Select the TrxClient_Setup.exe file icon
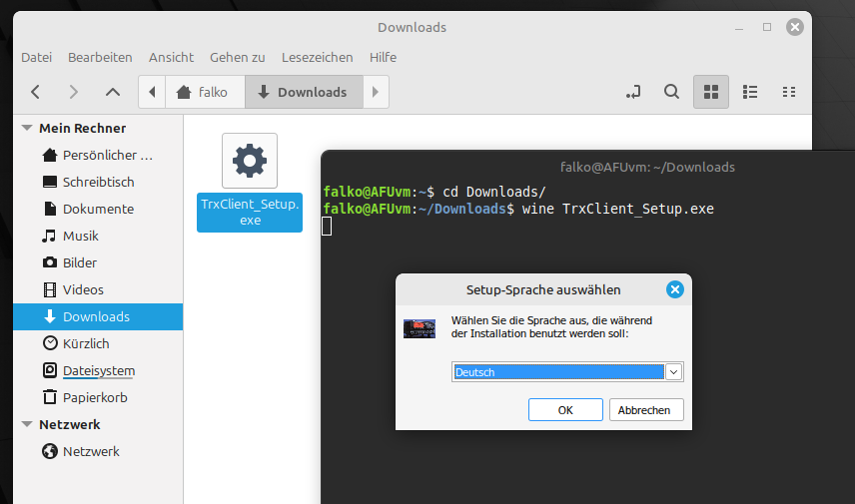This screenshot has height=504, width=855. [x=250, y=161]
